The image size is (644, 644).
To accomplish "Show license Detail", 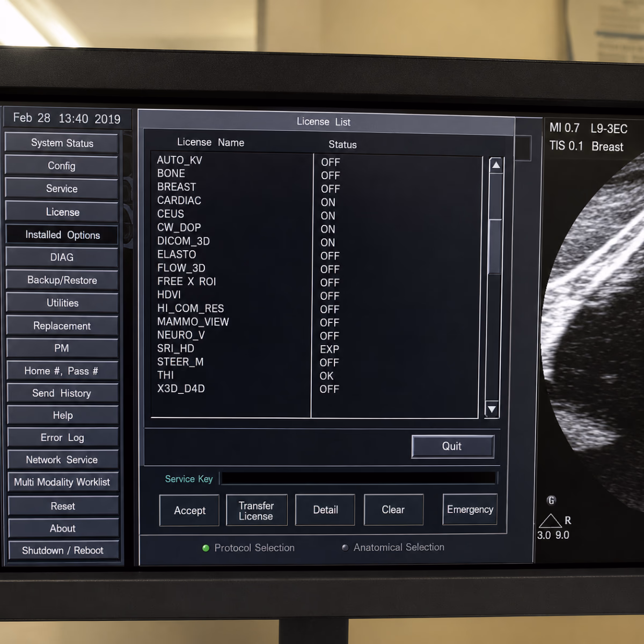I will point(325,510).
